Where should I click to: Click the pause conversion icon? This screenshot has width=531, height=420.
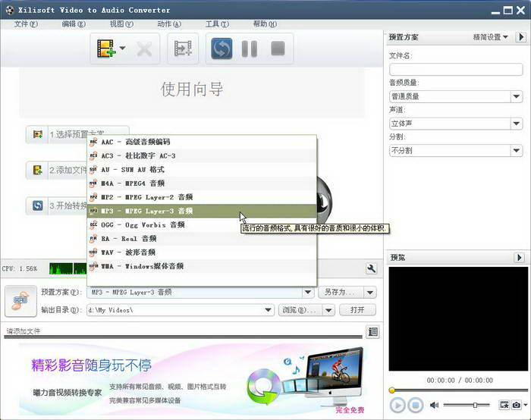pyautogui.click(x=250, y=49)
